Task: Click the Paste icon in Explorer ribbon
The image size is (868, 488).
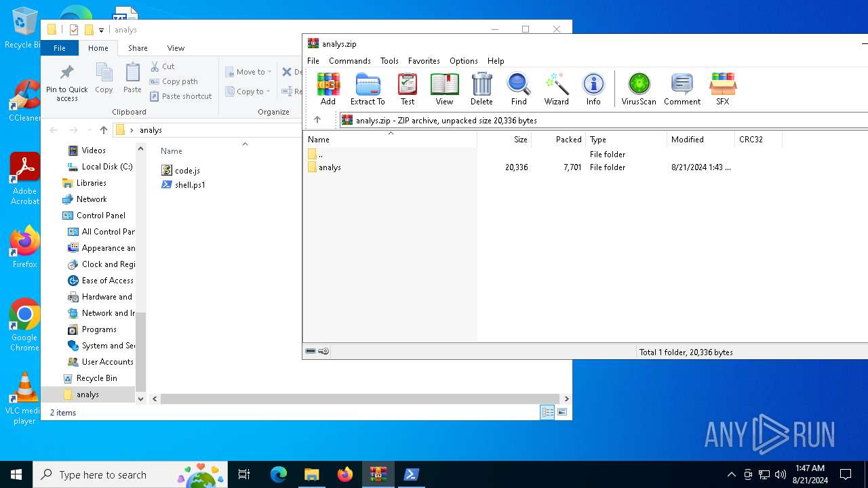Action: point(132,79)
